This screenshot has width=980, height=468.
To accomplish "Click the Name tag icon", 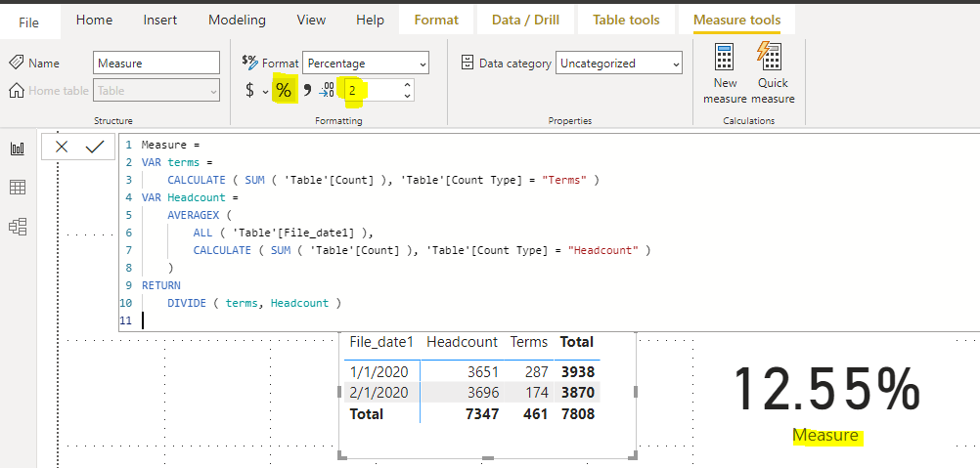I will [17, 63].
